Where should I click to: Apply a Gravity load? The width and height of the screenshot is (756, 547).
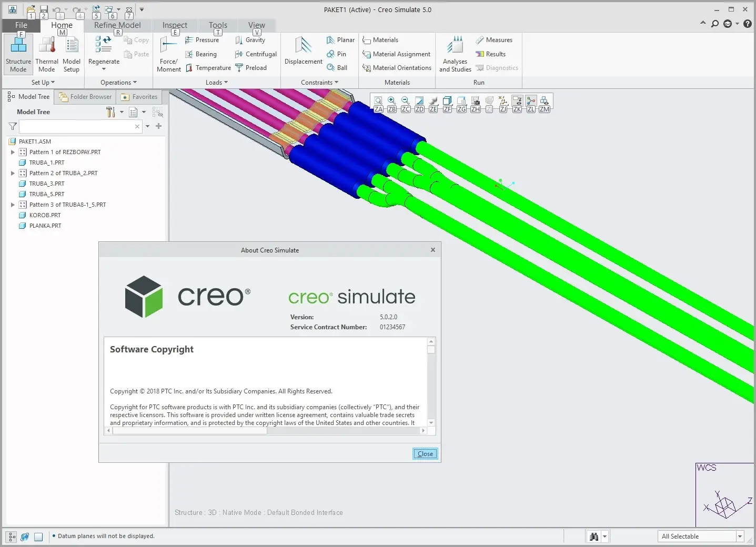[250, 40]
